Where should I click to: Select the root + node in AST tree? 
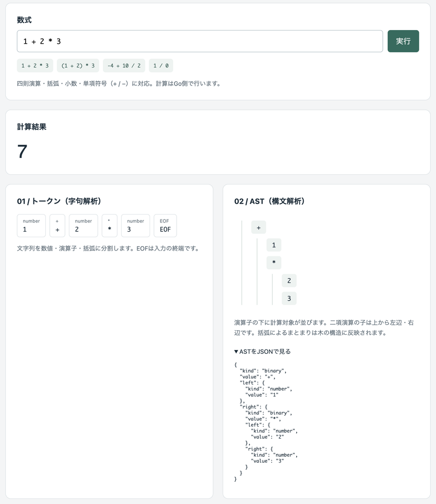click(259, 227)
